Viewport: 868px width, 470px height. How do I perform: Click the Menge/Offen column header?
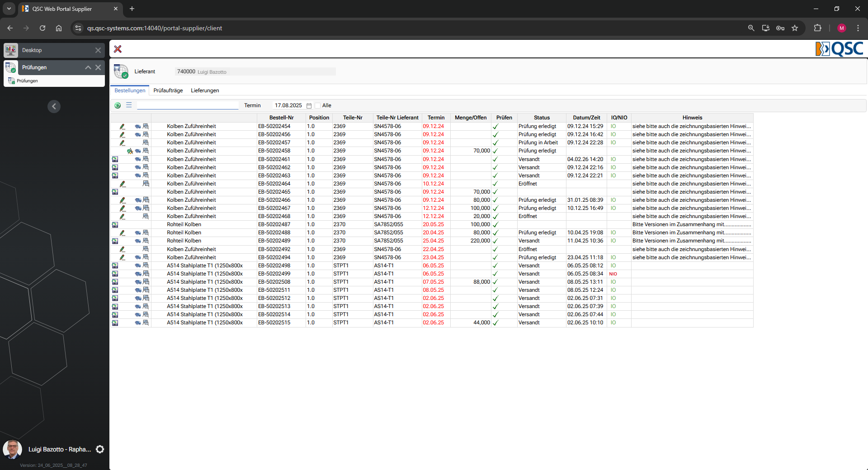[x=471, y=118]
